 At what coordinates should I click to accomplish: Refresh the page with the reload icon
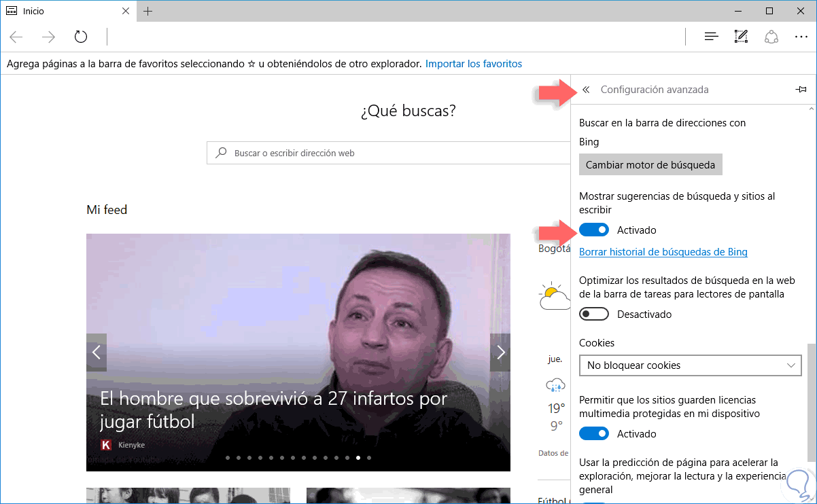point(81,37)
